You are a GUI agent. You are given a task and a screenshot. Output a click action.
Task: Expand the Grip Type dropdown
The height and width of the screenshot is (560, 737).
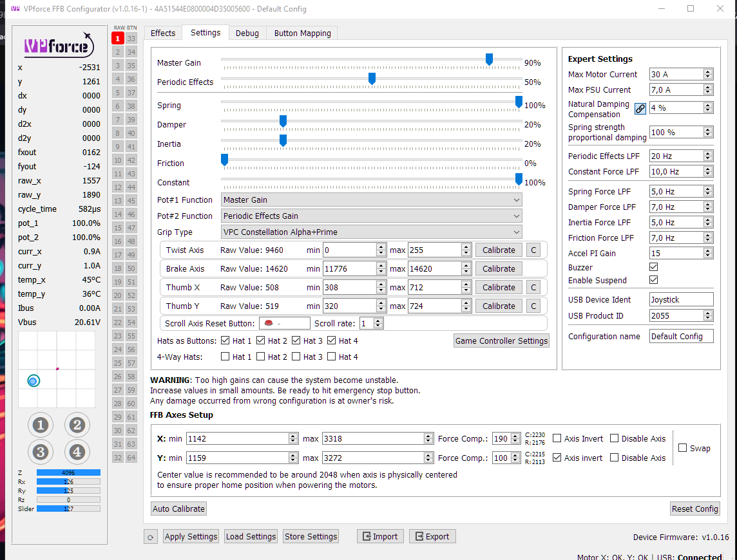[x=371, y=232]
